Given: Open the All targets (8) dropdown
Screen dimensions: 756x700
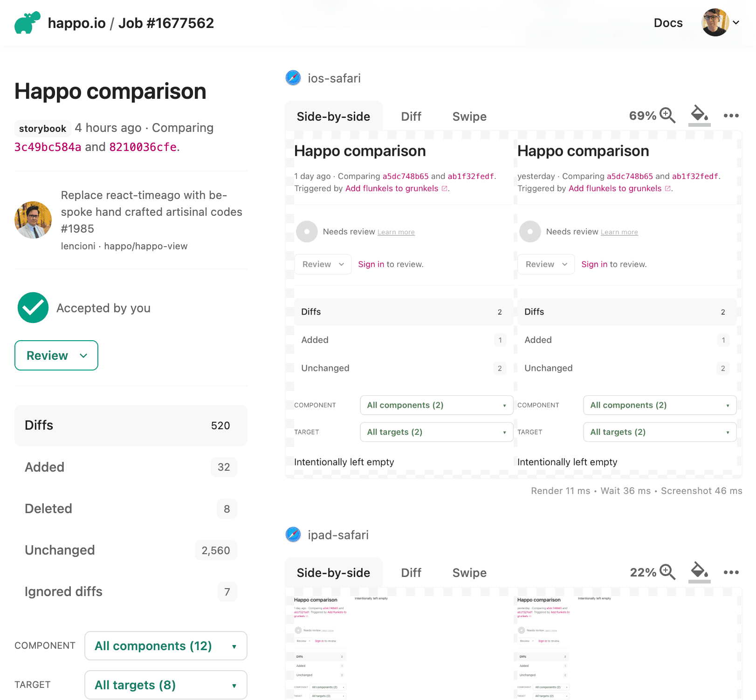Looking at the screenshot, I should click(165, 685).
